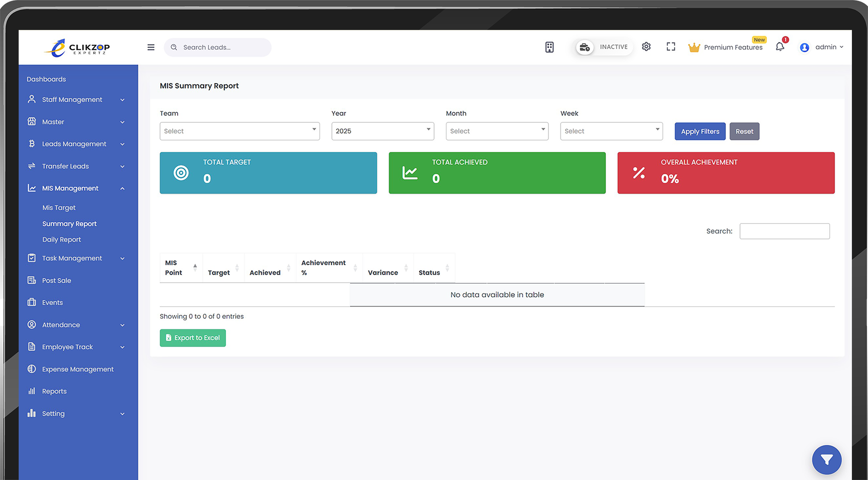Collapse the MIS Management submenu
Viewport: 868px width, 480px height.
[x=122, y=188]
